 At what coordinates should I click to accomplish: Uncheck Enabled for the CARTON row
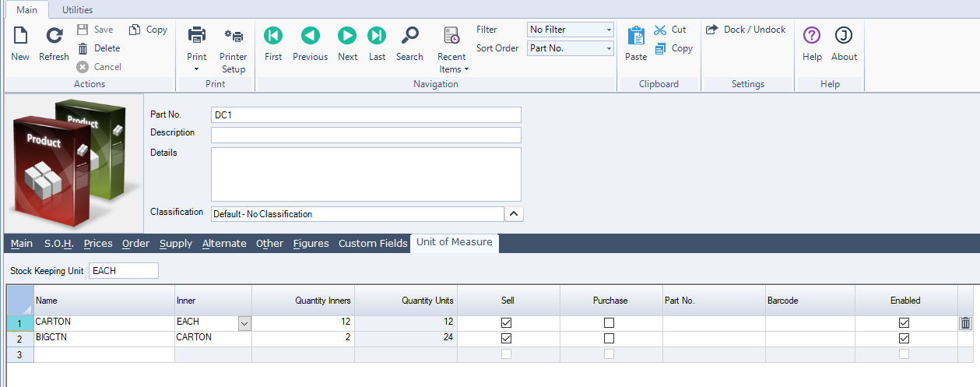pos(904,322)
